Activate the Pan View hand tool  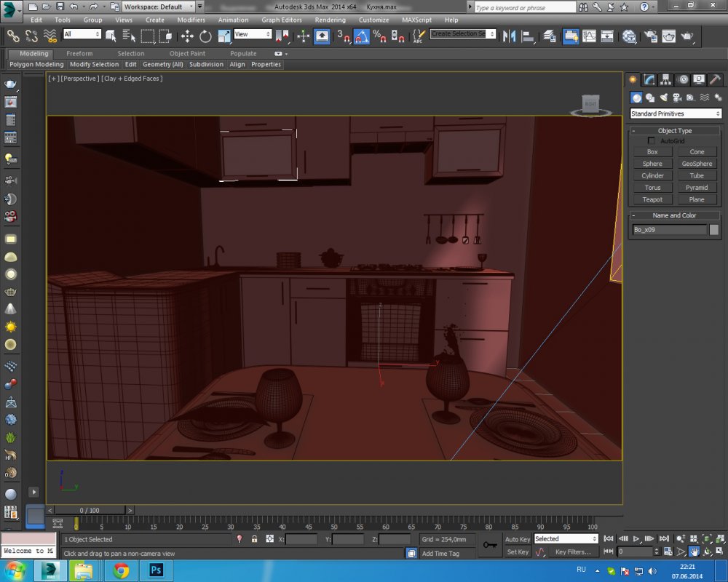[x=694, y=552]
